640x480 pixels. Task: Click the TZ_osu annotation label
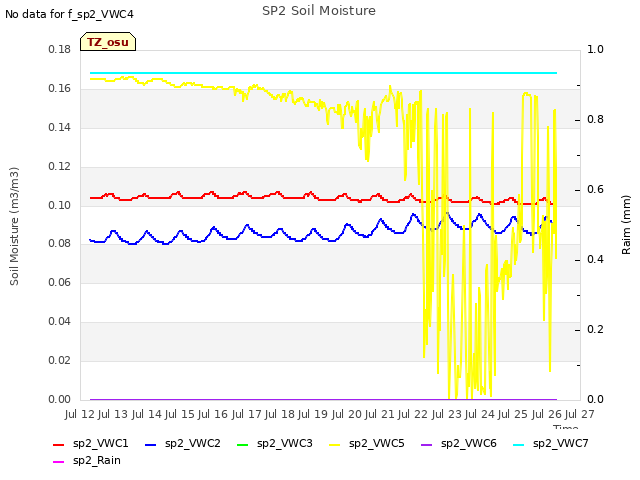click(x=108, y=42)
